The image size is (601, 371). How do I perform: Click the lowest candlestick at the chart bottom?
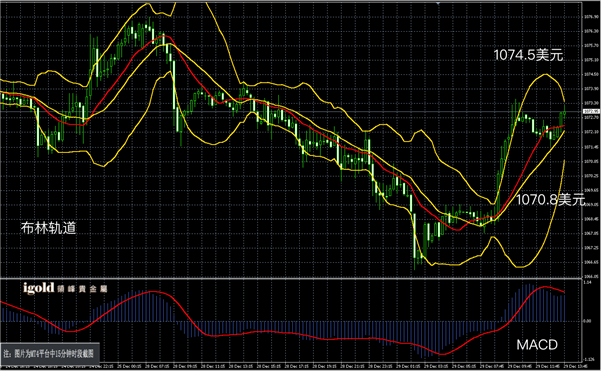tap(415, 241)
